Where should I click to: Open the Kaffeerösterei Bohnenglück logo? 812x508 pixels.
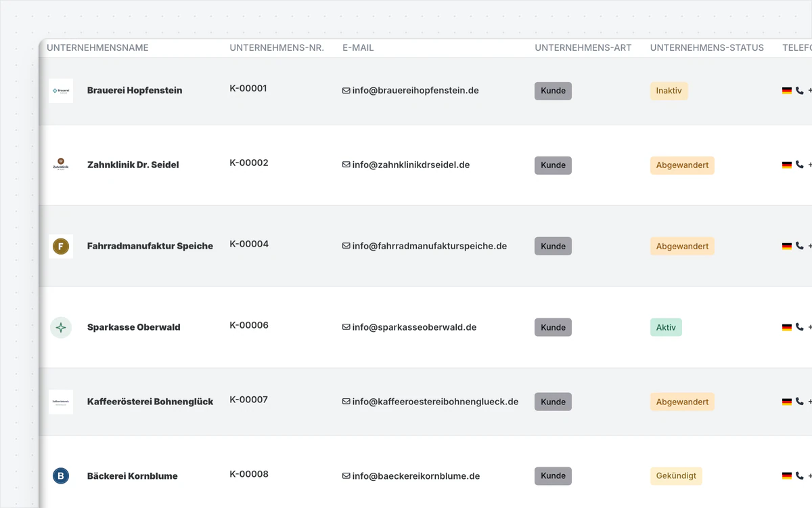[61, 402]
